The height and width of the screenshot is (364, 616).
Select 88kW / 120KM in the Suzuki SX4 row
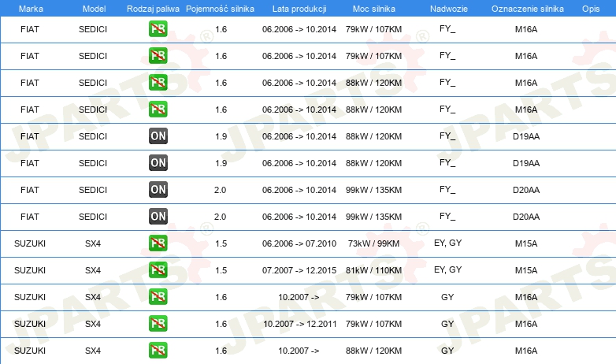point(373,351)
